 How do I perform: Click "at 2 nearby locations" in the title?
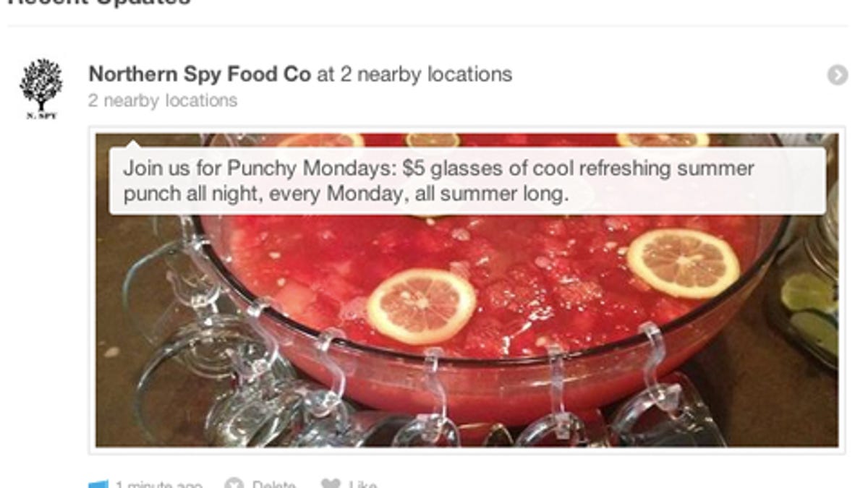coord(414,74)
